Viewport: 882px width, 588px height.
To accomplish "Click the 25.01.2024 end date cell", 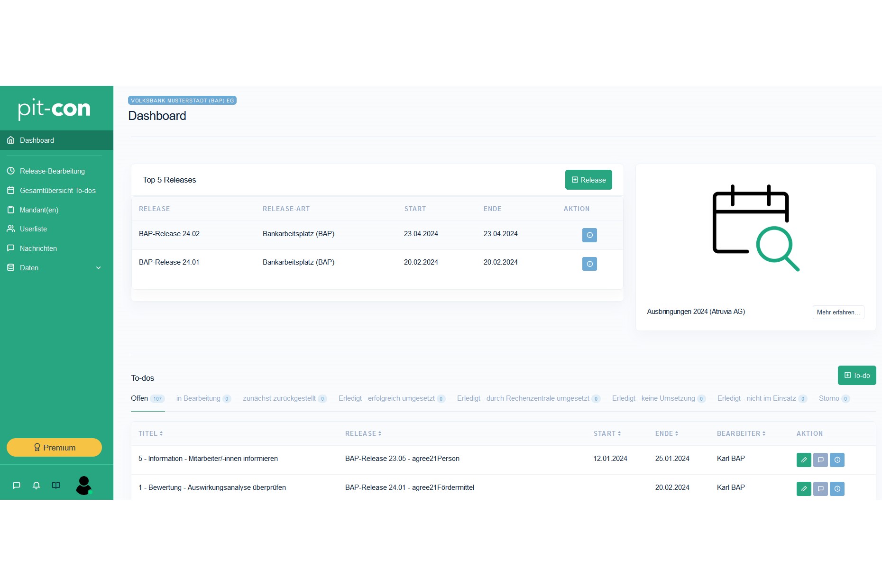I will point(672,459).
